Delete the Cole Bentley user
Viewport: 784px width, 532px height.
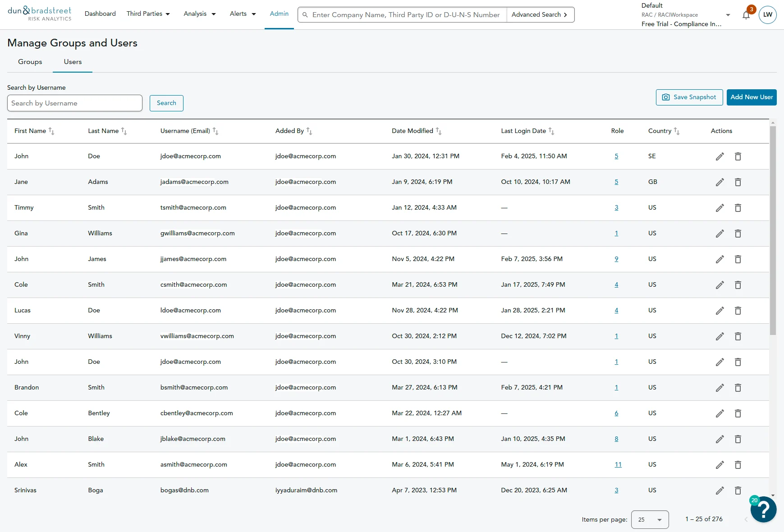[x=738, y=413]
